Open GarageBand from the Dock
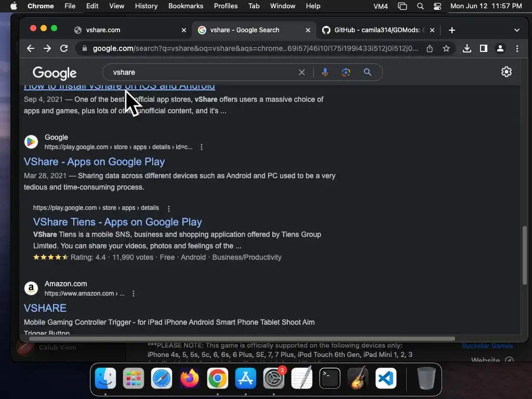Viewport: 532px width, 399px height. pyautogui.click(x=358, y=378)
